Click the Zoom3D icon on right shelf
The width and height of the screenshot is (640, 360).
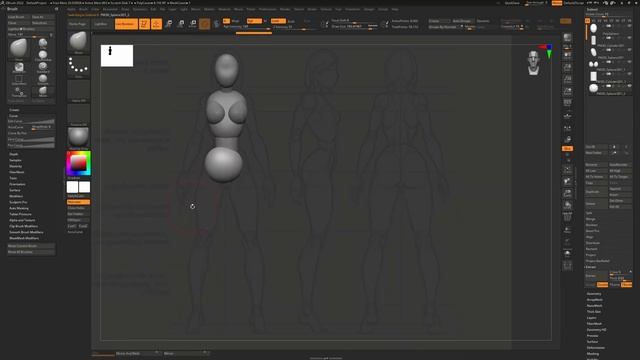point(567,193)
